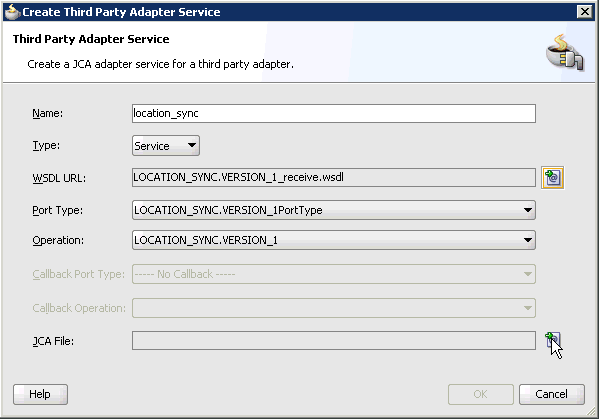Expand the Port Type dropdown
Screen dimensions: 599x419
tap(333, 210)
